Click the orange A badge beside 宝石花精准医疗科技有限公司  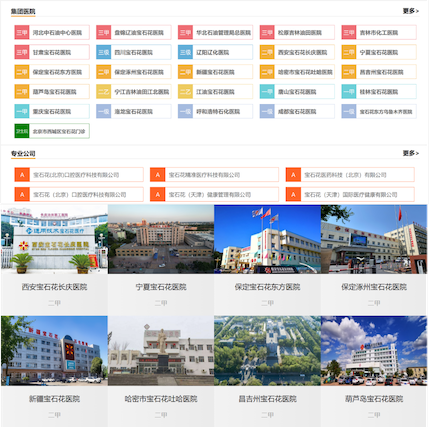[158, 175]
